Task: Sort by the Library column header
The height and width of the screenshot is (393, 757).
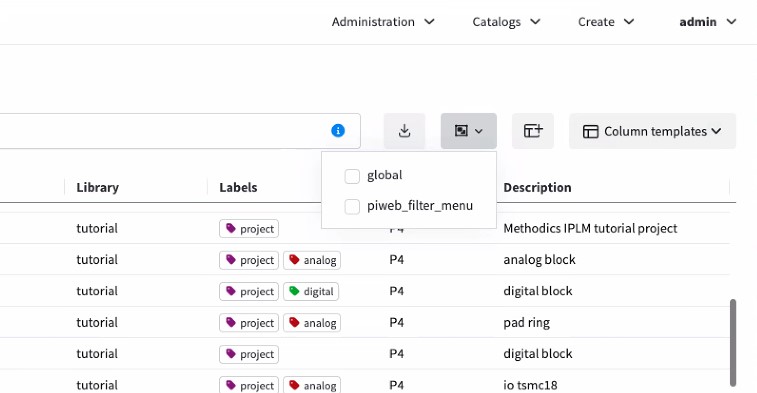Action: coord(98,187)
